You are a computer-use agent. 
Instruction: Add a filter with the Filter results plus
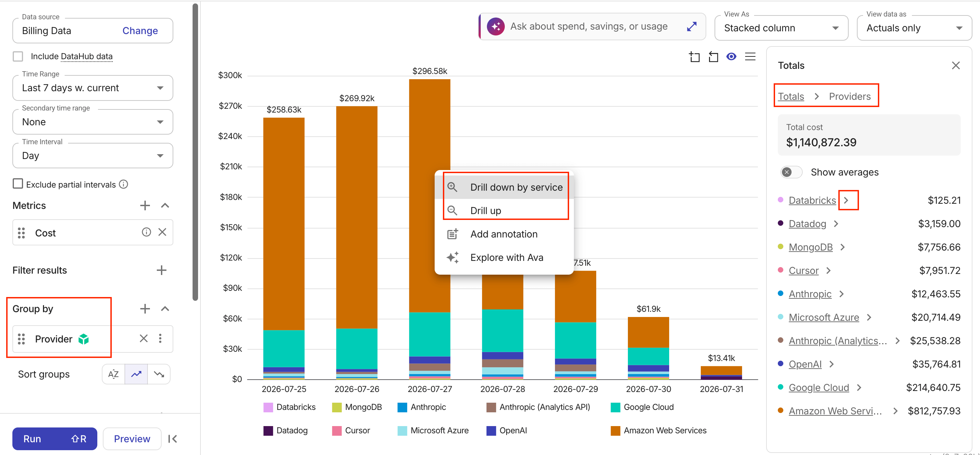[x=162, y=270]
